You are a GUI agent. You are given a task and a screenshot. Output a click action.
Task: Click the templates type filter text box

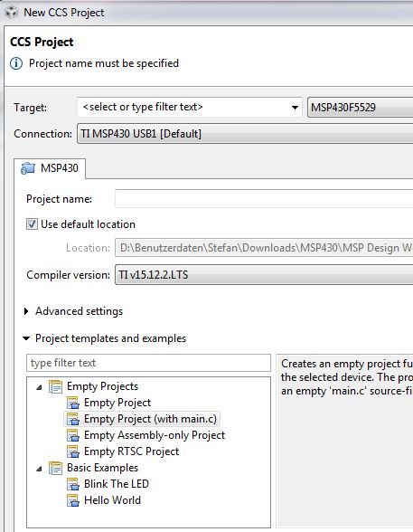click(148, 363)
